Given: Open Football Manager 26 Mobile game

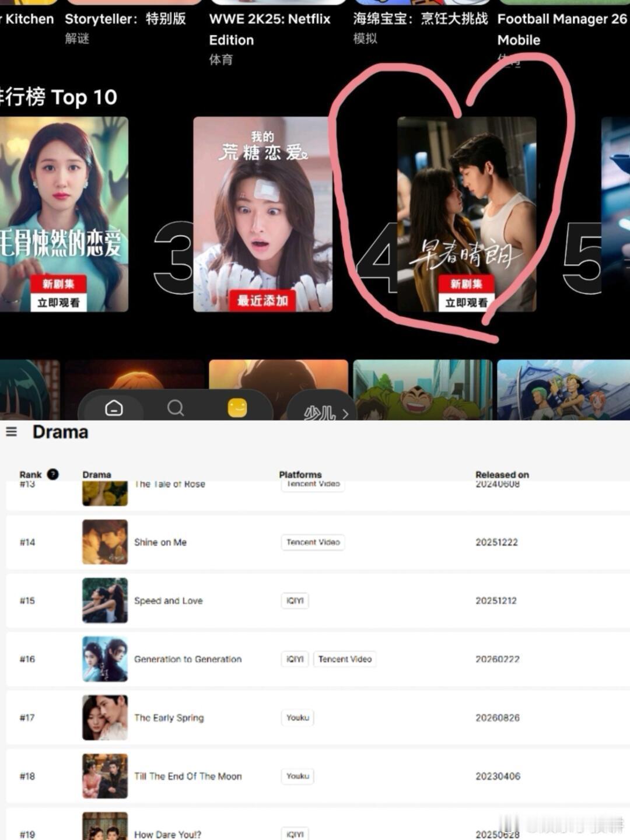Looking at the screenshot, I should pos(562,29).
